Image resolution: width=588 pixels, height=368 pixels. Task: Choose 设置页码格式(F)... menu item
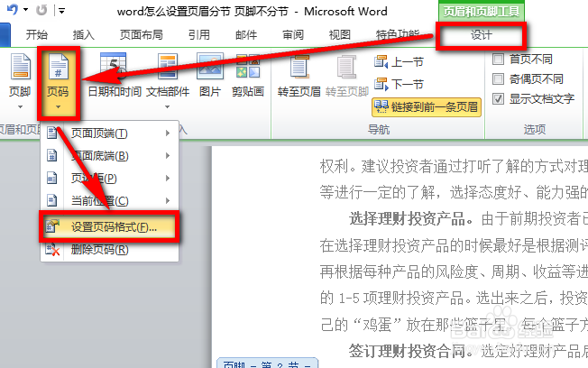pyautogui.click(x=109, y=226)
